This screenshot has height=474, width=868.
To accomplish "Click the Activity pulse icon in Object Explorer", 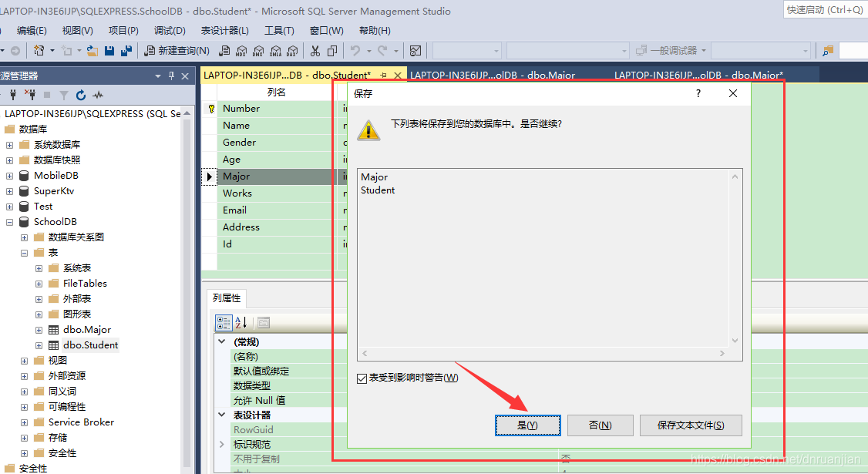I will (98, 96).
